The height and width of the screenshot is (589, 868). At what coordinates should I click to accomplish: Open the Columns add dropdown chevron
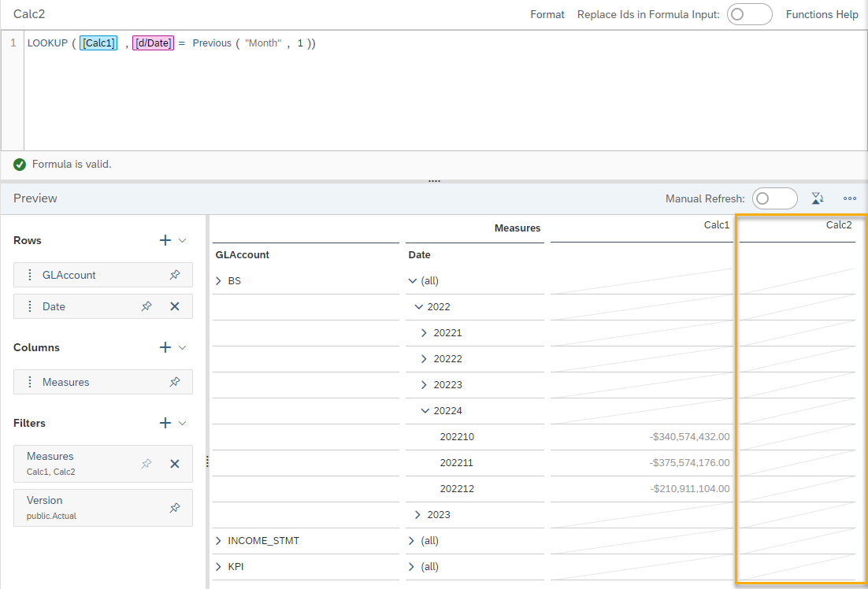[183, 347]
